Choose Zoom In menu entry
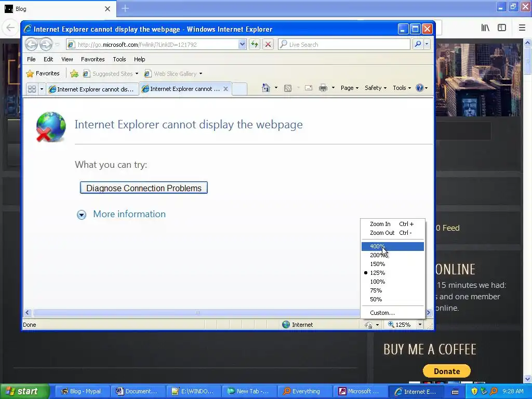This screenshot has width=532, height=399. coord(393,224)
